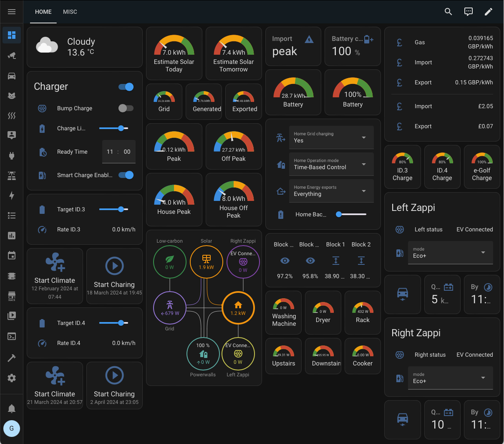This screenshot has height=444, width=504.
Task: Open the car sidebar icon
Action: (x=12, y=76)
